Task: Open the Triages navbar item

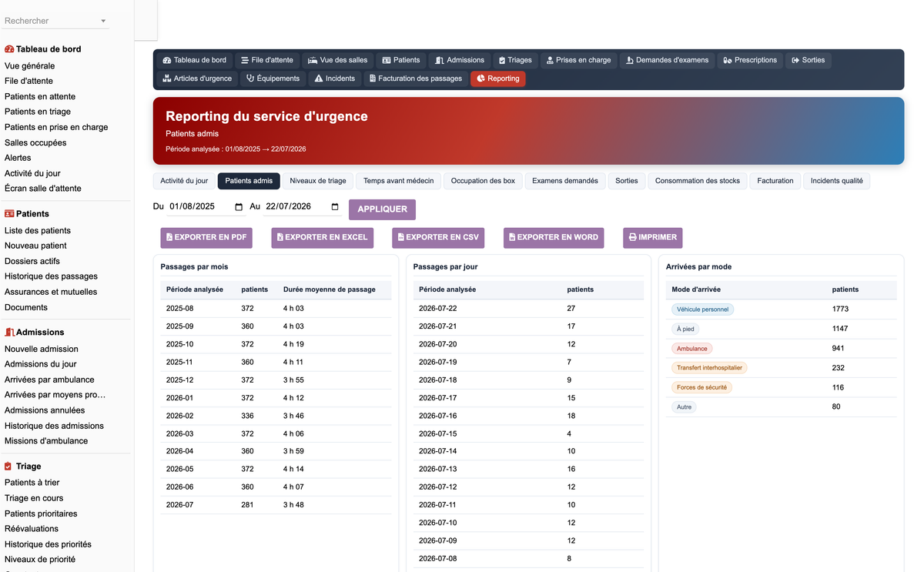Action: coord(515,60)
